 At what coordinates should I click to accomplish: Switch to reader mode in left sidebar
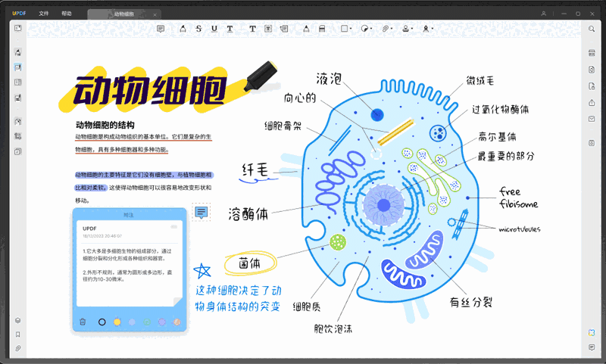pos(17,28)
